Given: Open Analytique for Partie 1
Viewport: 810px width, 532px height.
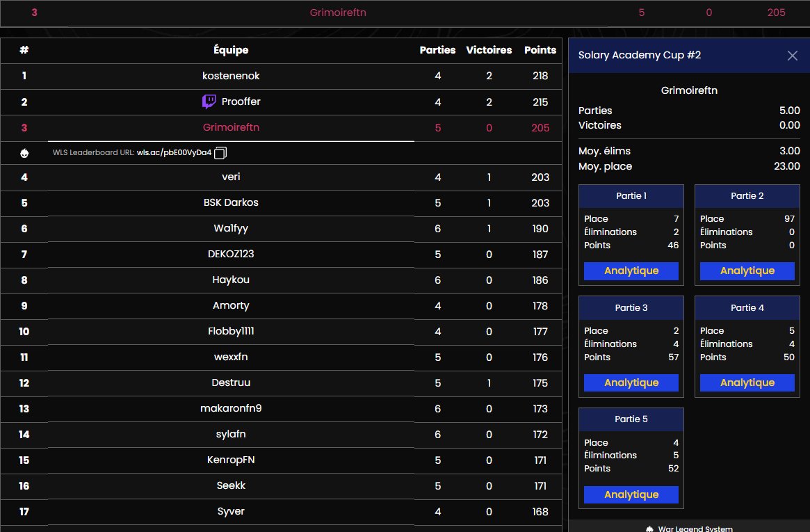Looking at the screenshot, I should point(631,271).
